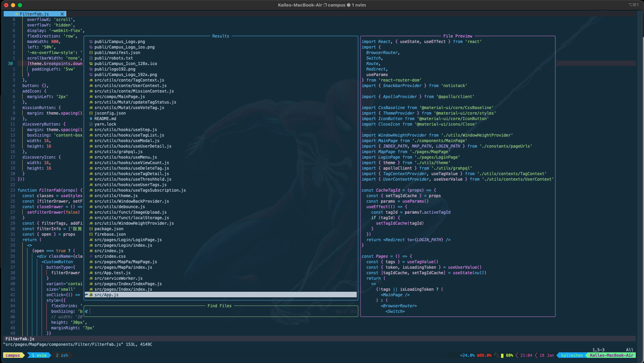This screenshot has width=644, height=363.
Task: Click function FilterFab(props) declaration line
Action: coord(50,190)
